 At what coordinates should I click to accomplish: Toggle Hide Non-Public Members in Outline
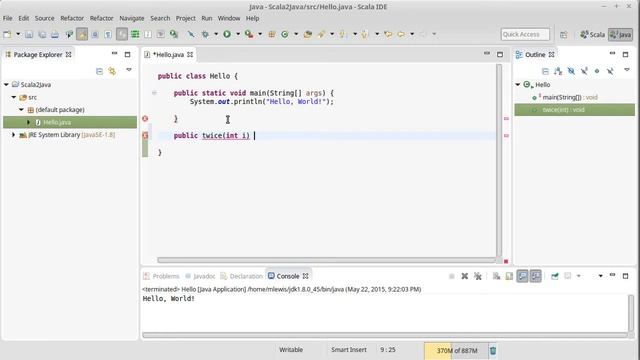pos(597,71)
